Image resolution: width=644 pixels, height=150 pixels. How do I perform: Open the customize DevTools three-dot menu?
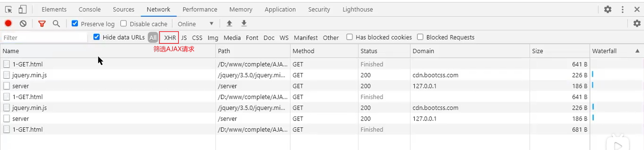622,9
